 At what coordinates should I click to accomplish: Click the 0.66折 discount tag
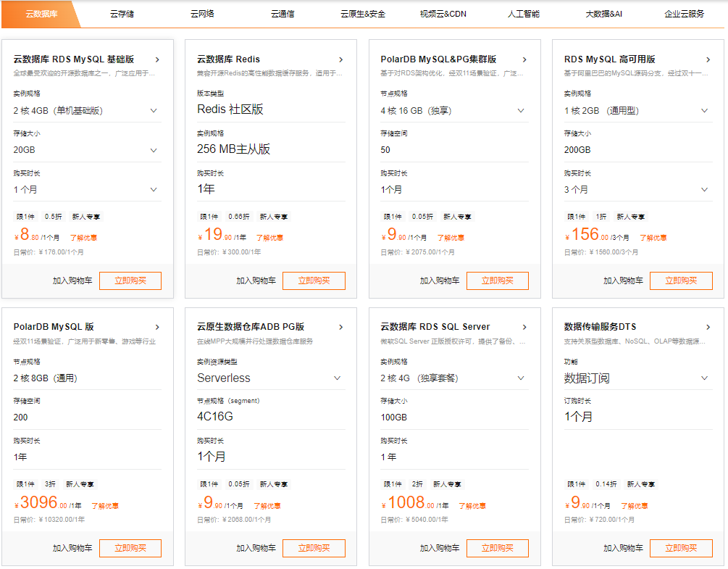239,217
